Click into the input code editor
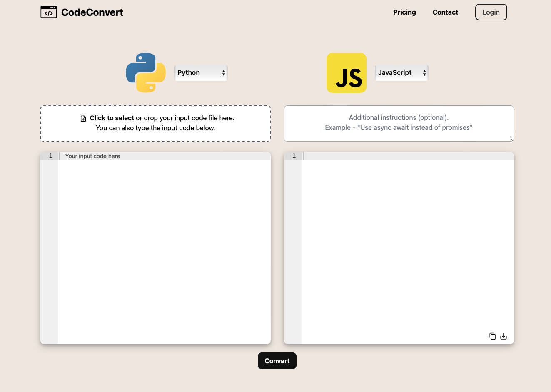The image size is (551, 392). coord(164,248)
